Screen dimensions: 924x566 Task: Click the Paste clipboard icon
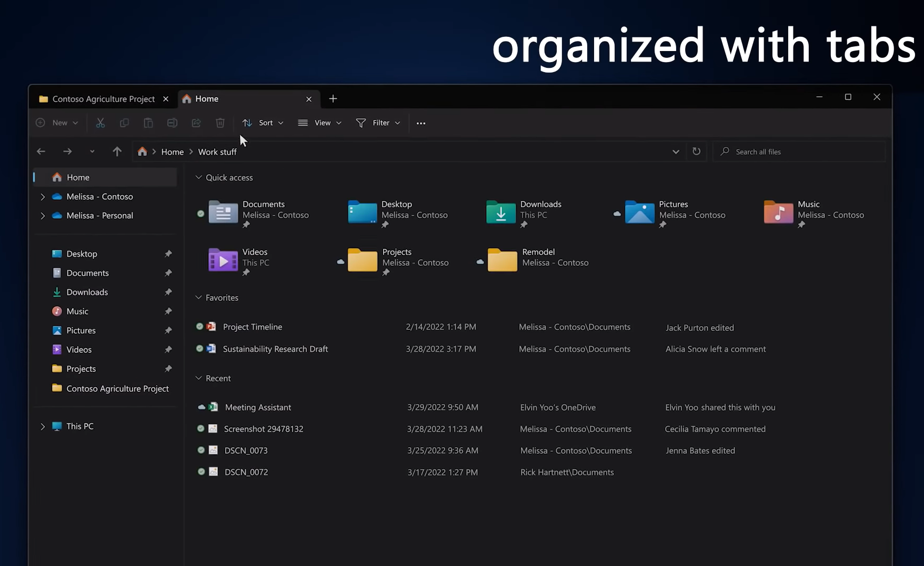[148, 123]
